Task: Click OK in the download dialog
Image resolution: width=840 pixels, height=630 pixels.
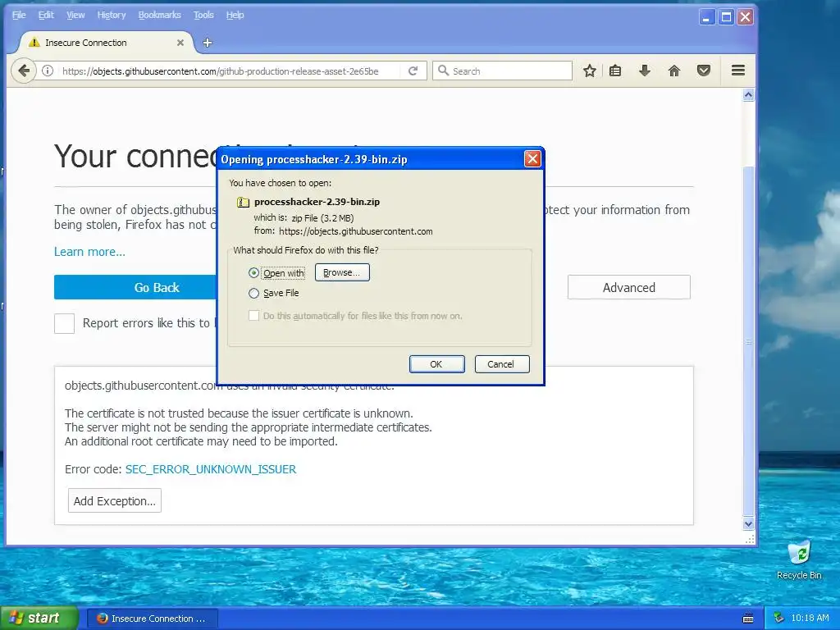Action: [436, 364]
